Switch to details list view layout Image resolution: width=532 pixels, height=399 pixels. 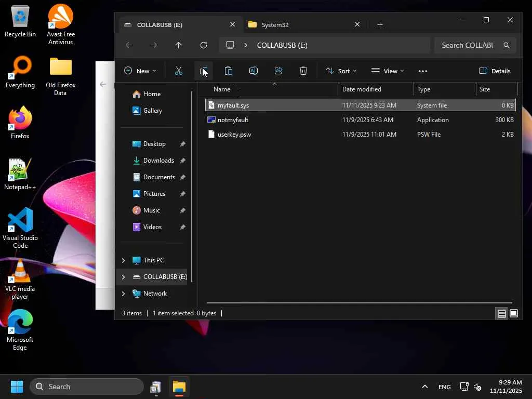point(501,313)
